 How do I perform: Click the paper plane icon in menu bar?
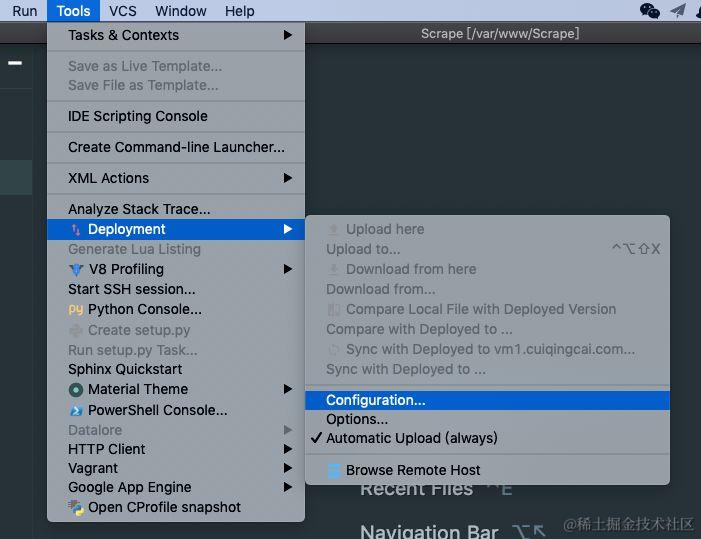pos(678,11)
